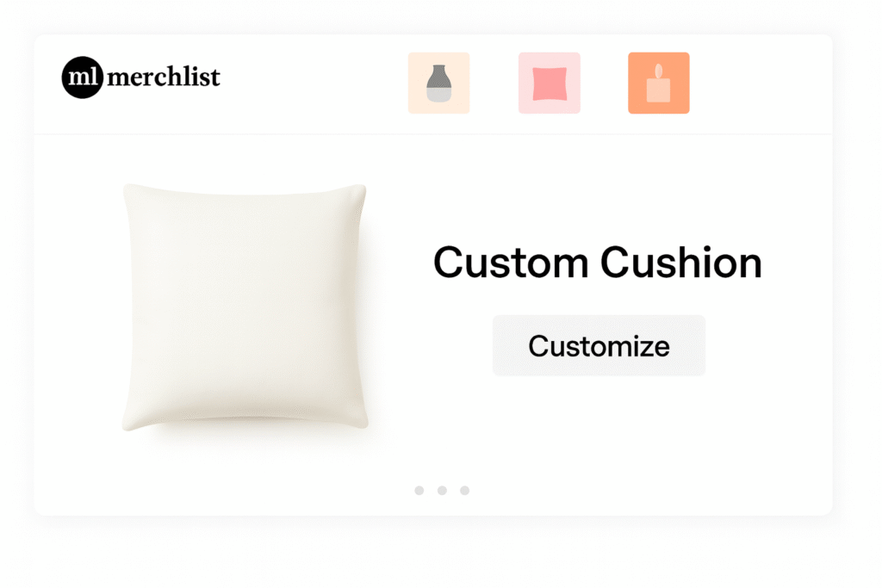Click the word Custom in the title
Screen dimensions: 882x588
[512, 263]
